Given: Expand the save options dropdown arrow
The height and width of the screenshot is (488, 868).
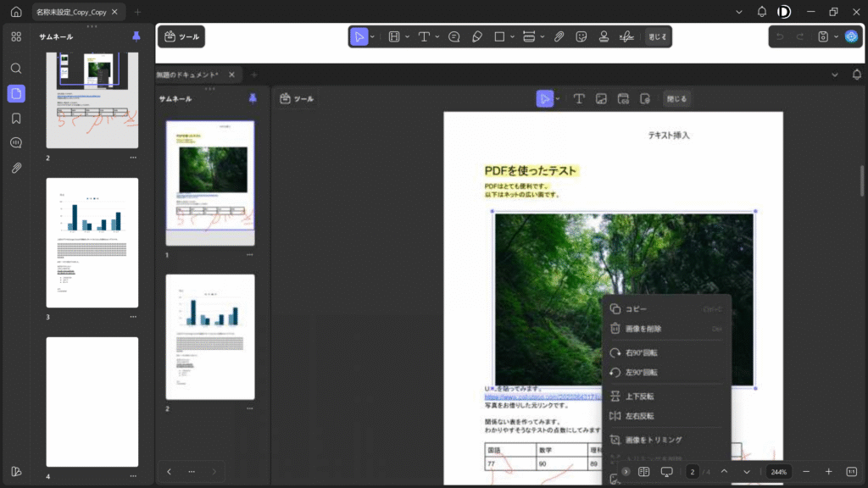Looking at the screenshot, I should [x=835, y=36].
